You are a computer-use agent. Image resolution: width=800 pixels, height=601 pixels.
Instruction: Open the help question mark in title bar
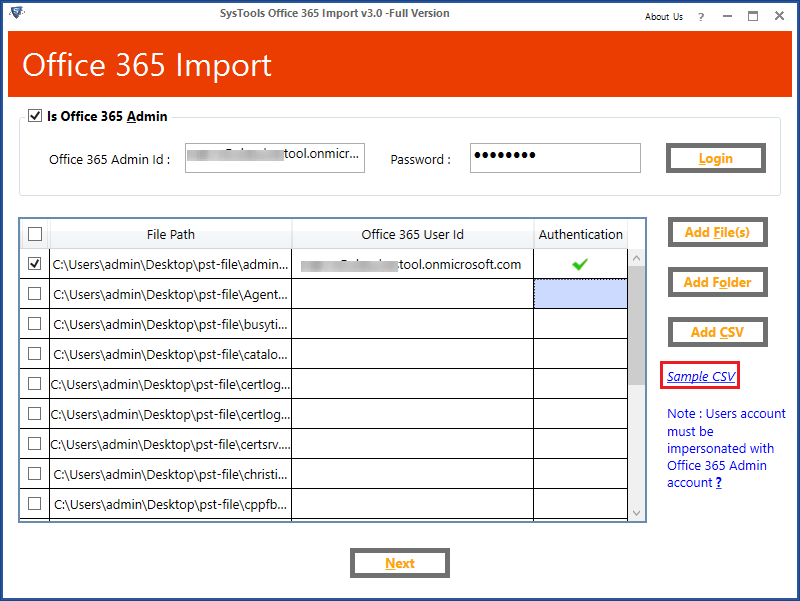701,17
